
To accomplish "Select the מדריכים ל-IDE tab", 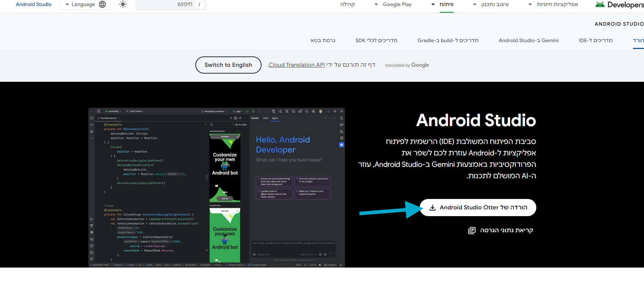I will point(596,40).
